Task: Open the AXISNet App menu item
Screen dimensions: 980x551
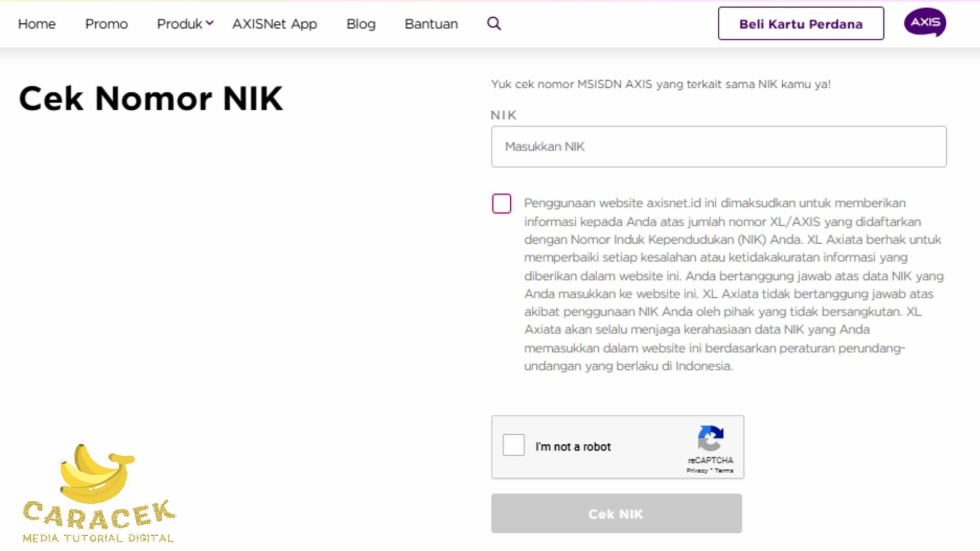Action: click(x=274, y=24)
